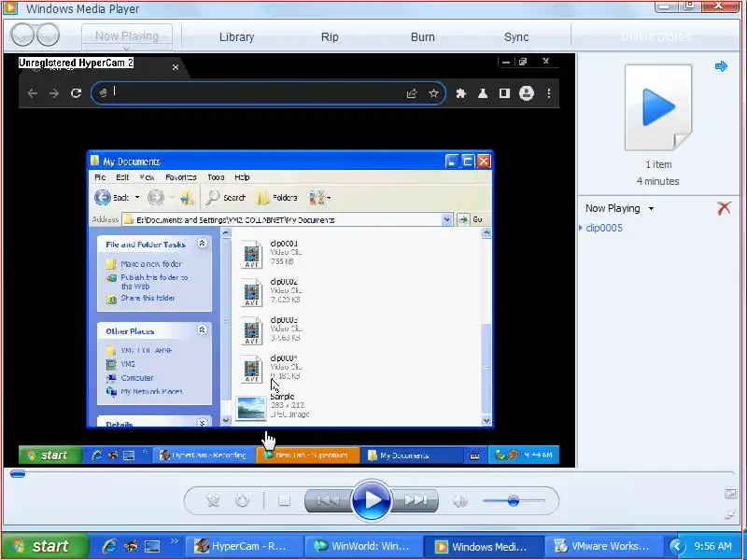
Task: Click the Go button in My Documents
Action: click(471, 219)
